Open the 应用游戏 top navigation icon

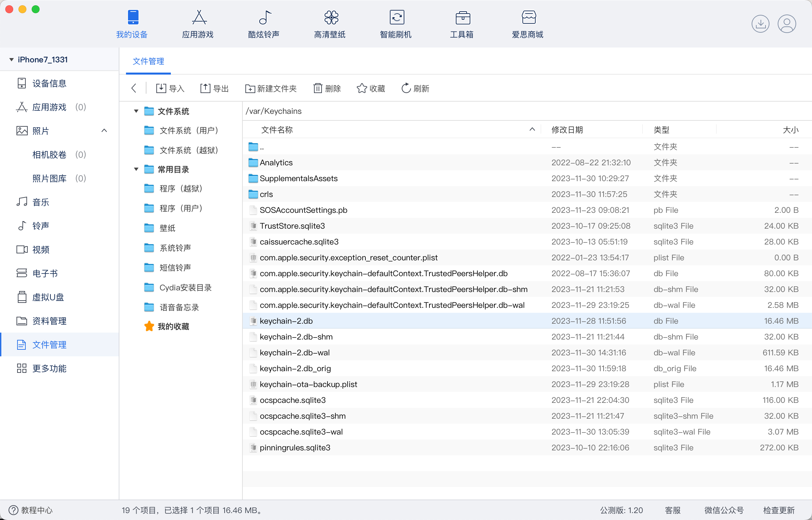199,24
